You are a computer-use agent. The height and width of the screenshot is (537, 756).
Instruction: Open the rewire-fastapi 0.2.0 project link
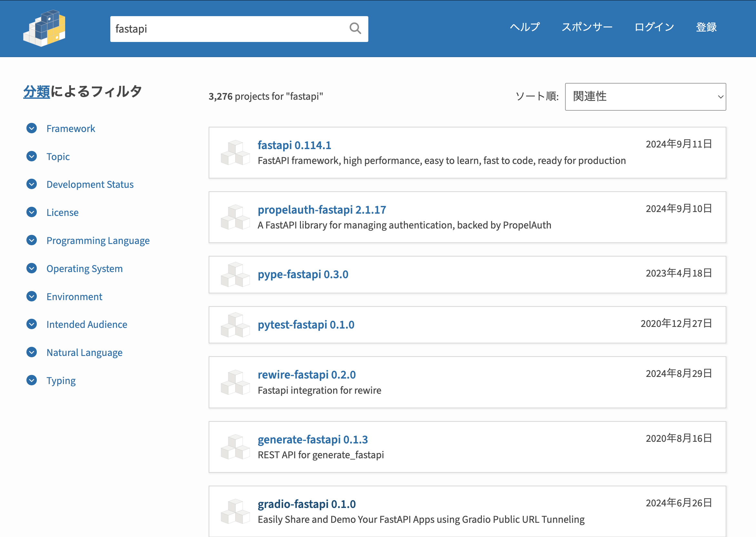point(306,375)
